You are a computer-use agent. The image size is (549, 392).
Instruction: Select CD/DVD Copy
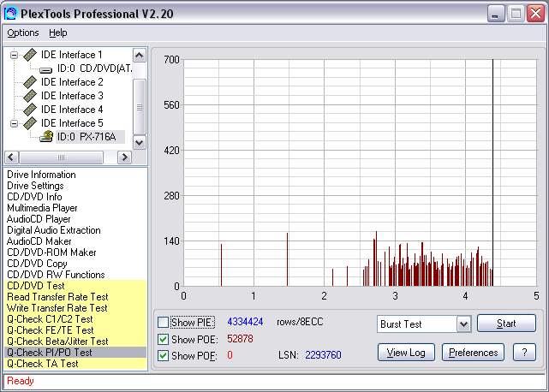pyautogui.click(x=37, y=264)
